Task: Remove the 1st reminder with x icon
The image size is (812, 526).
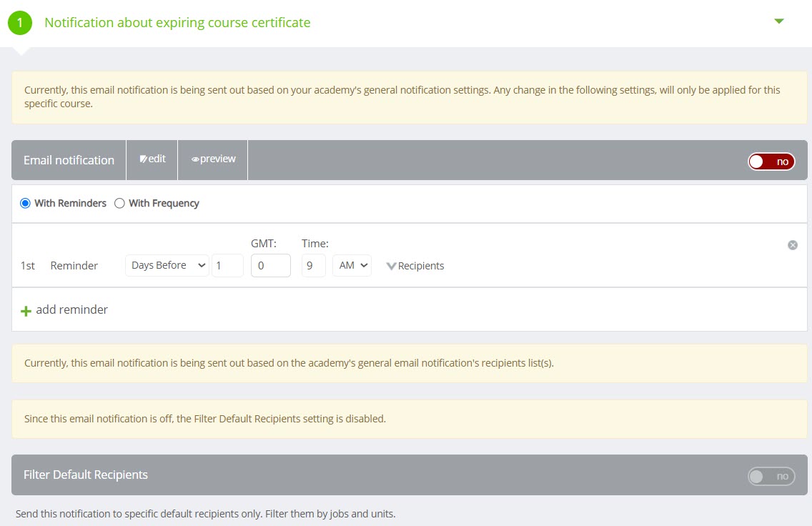Action: pos(793,245)
